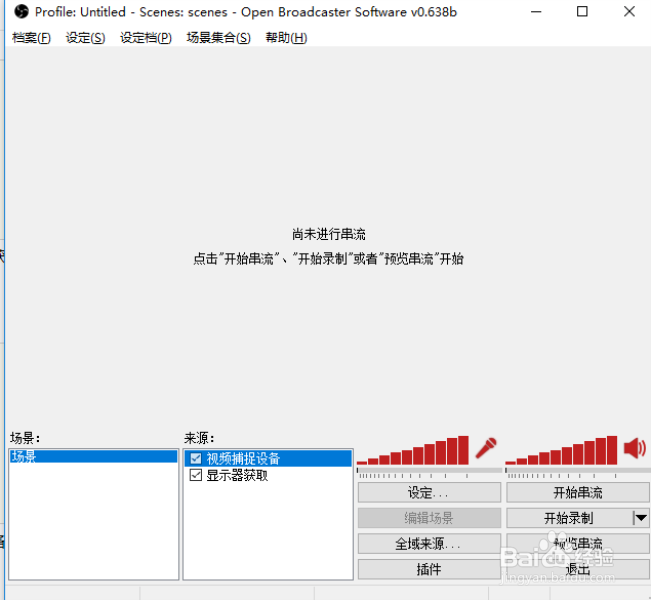Click the disabled 编辑场景 button

[429, 518]
